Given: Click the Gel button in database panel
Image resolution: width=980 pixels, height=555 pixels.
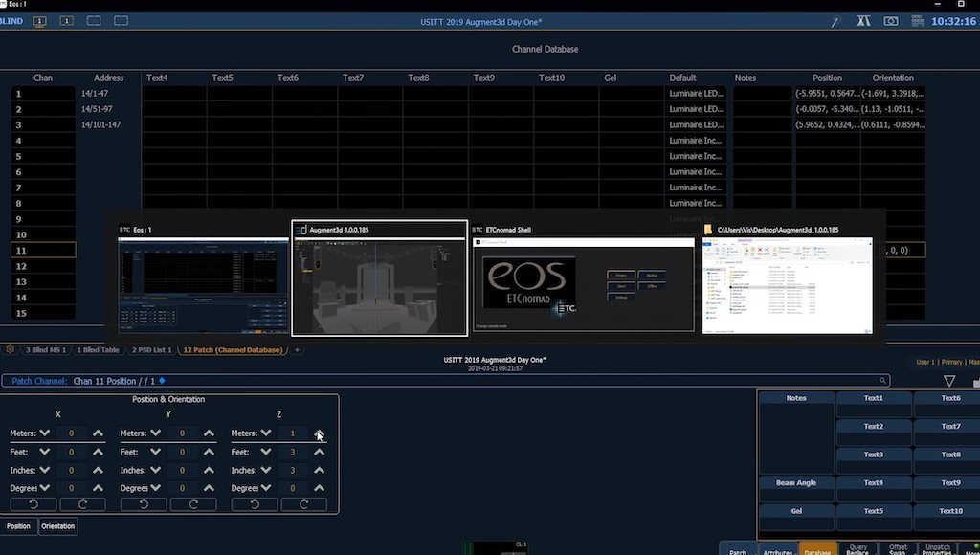Looking at the screenshot, I should (x=795, y=511).
